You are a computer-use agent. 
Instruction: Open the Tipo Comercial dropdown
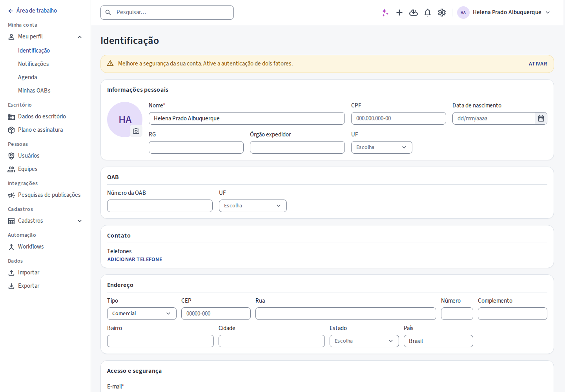(142, 314)
